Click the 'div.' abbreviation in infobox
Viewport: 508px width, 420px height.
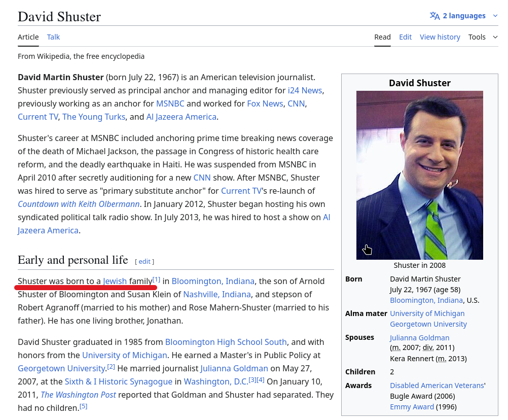click(428, 348)
